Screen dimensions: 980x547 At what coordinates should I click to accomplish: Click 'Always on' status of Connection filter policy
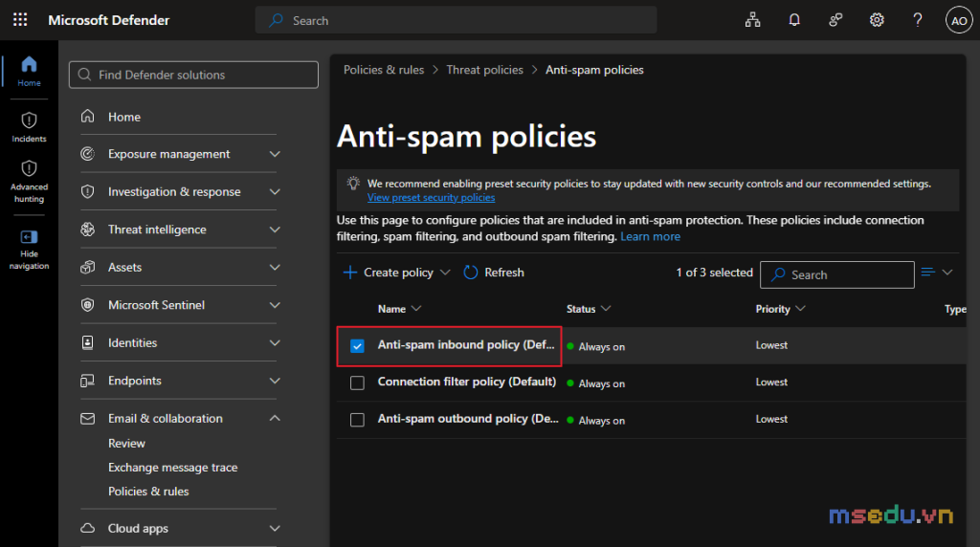[x=601, y=383]
